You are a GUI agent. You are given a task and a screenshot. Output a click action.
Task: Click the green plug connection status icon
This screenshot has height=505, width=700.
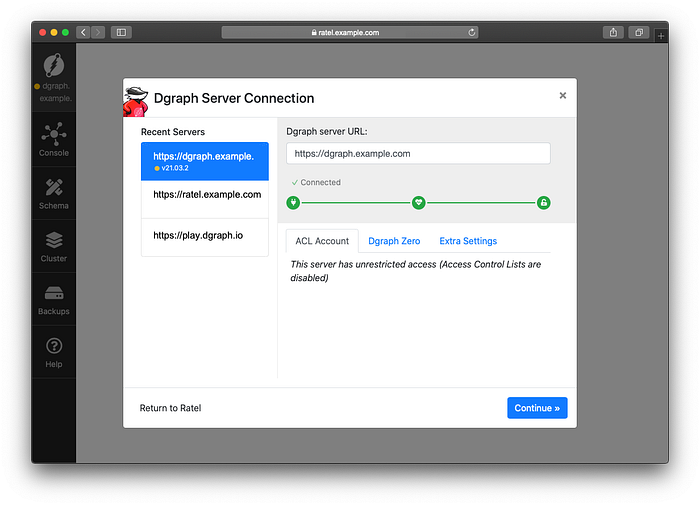[293, 203]
